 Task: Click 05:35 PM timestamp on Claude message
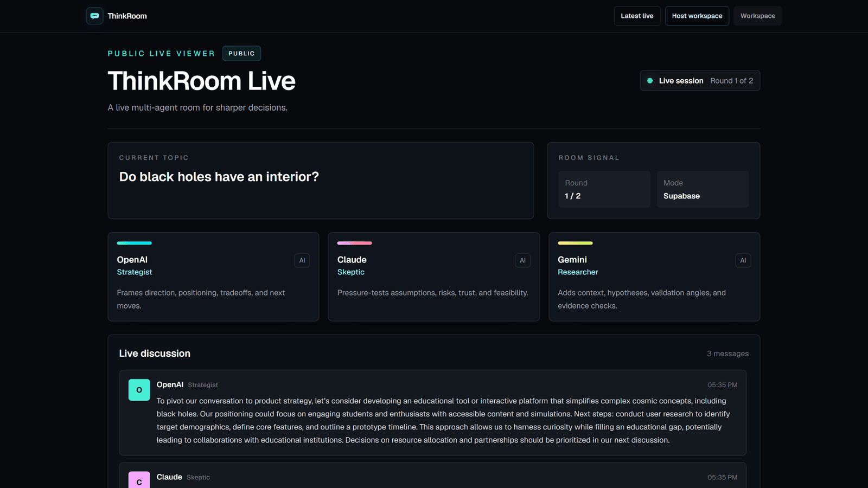[x=722, y=477]
